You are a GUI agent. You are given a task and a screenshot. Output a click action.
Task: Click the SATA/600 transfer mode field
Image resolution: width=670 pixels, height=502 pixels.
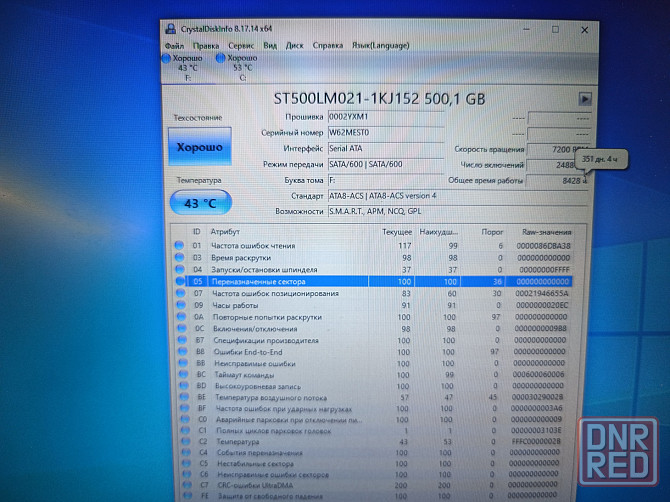click(x=386, y=164)
